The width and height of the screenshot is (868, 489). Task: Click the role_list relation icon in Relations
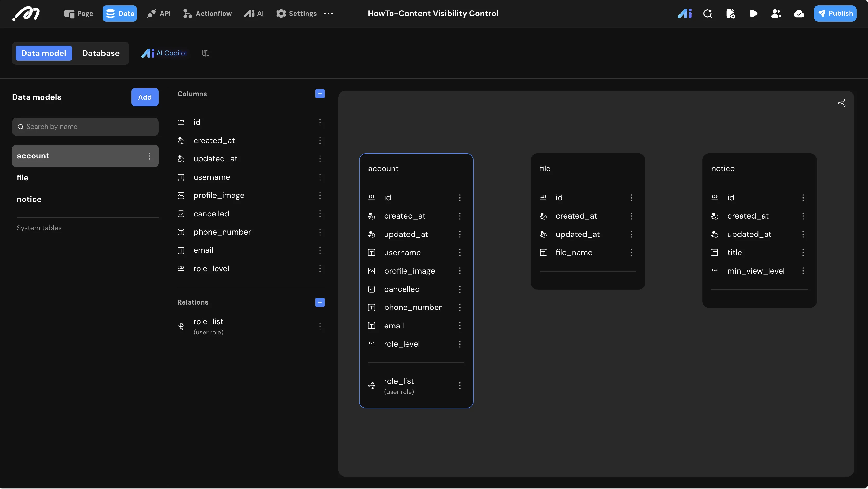[181, 326]
